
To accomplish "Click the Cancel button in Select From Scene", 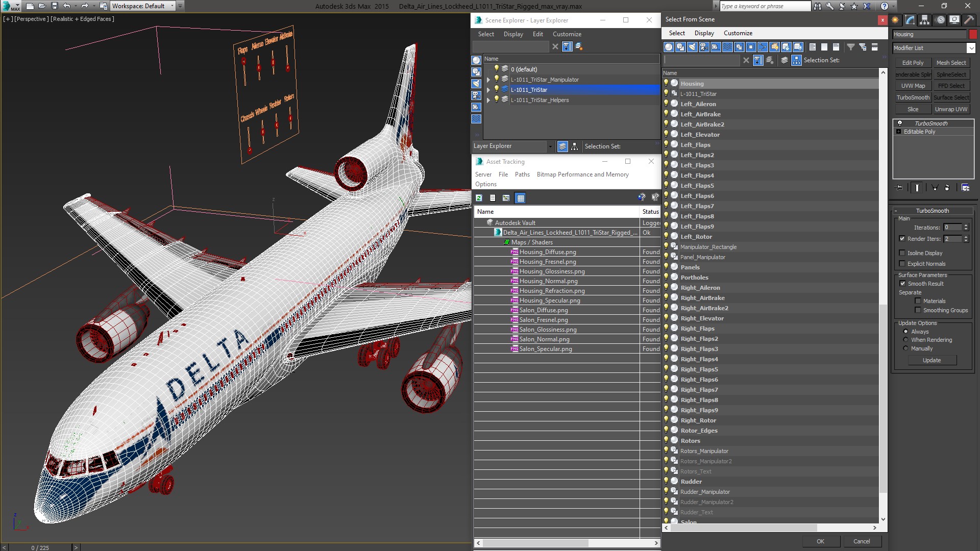I will coord(861,541).
